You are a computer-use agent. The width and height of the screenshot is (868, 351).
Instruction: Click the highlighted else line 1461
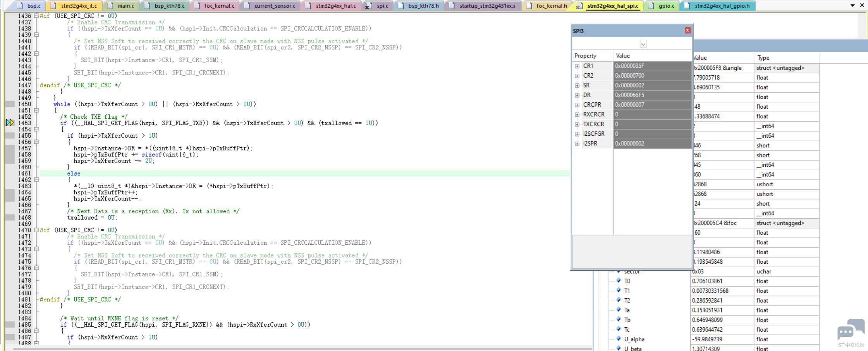(305, 173)
